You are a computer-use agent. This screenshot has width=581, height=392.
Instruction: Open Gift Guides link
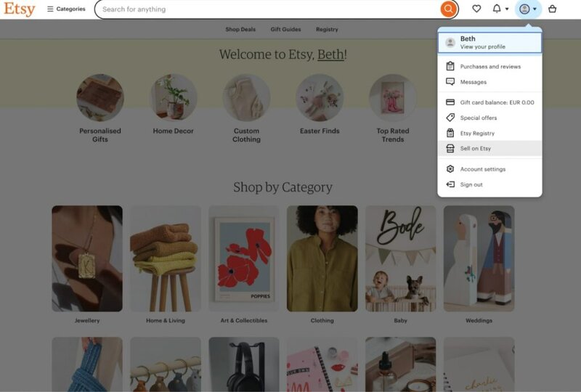click(285, 29)
